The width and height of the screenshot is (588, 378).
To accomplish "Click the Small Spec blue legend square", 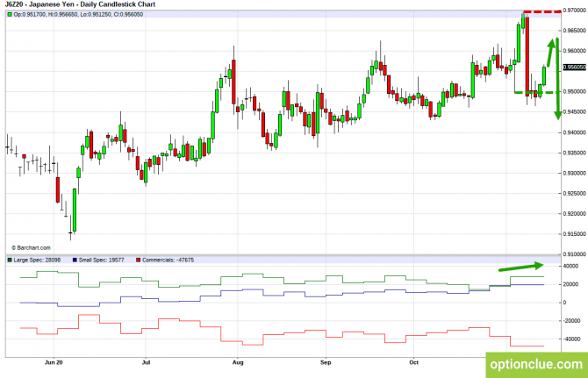I will 75,260.
